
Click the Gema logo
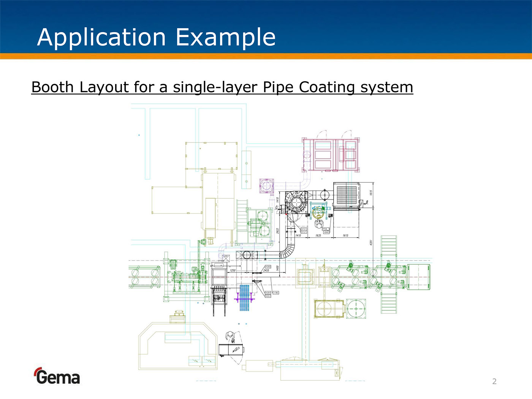[57, 376]
